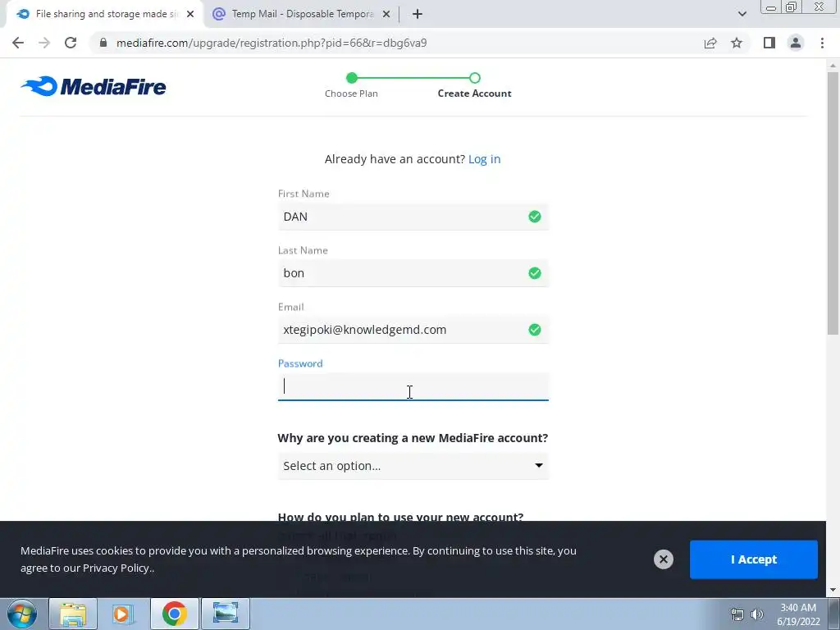Open the picture app in taskbar
The image size is (840, 630).
pos(225,614)
